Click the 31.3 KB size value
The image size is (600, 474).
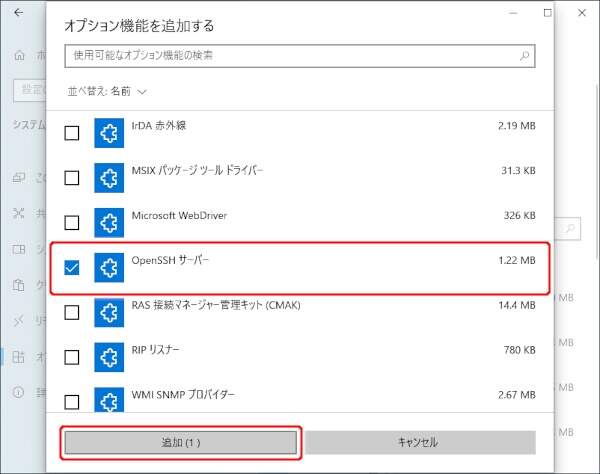click(x=518, y=171)
